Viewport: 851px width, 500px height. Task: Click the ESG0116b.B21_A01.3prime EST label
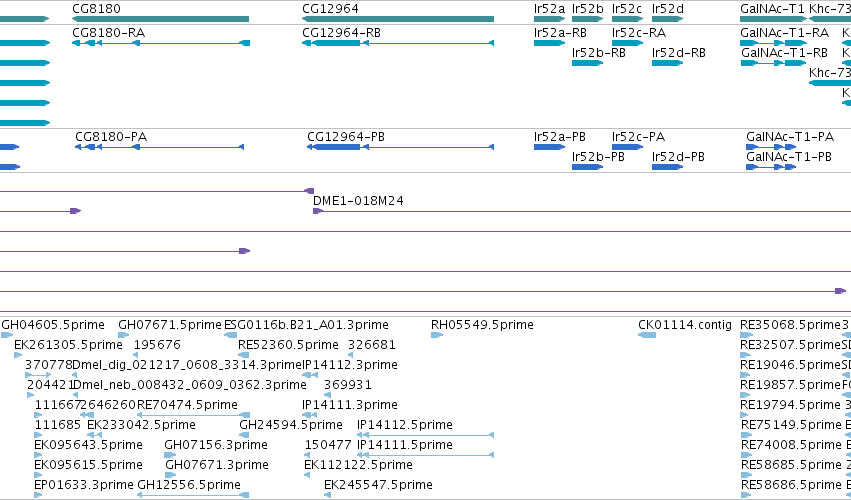306,325
